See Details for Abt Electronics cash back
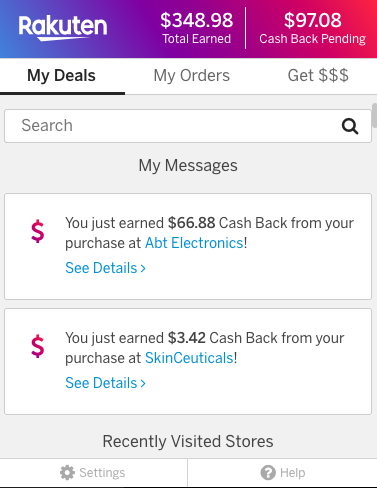The height and width of the screenshot is (488, 377). pos(105,268)
